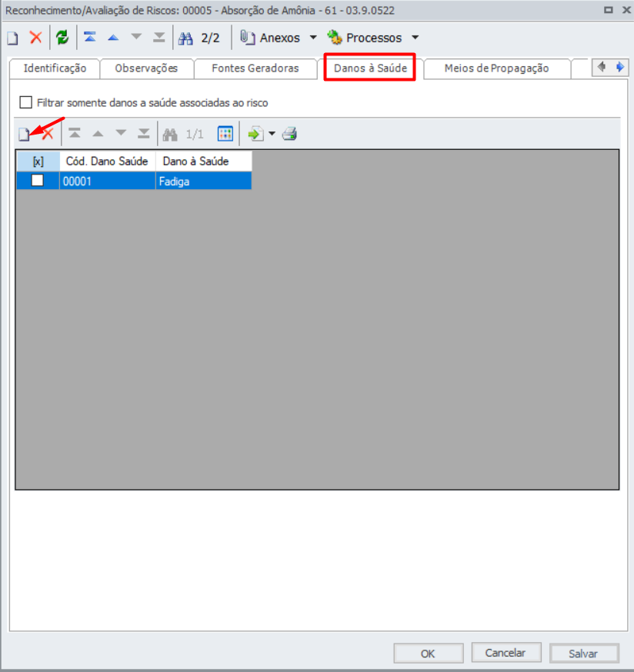Viewport: 634px width, 672px height.
Task: Click the green export arrow icon
Action: click(255, 134)
